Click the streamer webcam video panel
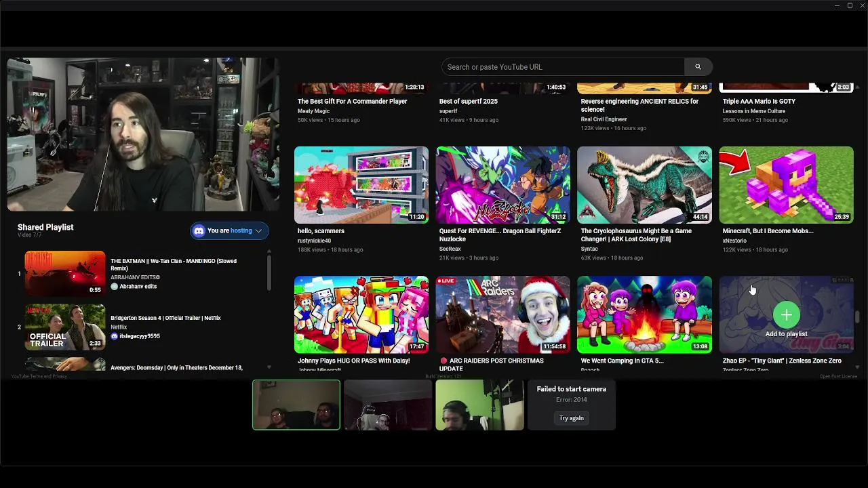Image resolution: width=868 pixels, height=488 pixels. (x=143, y=134)
